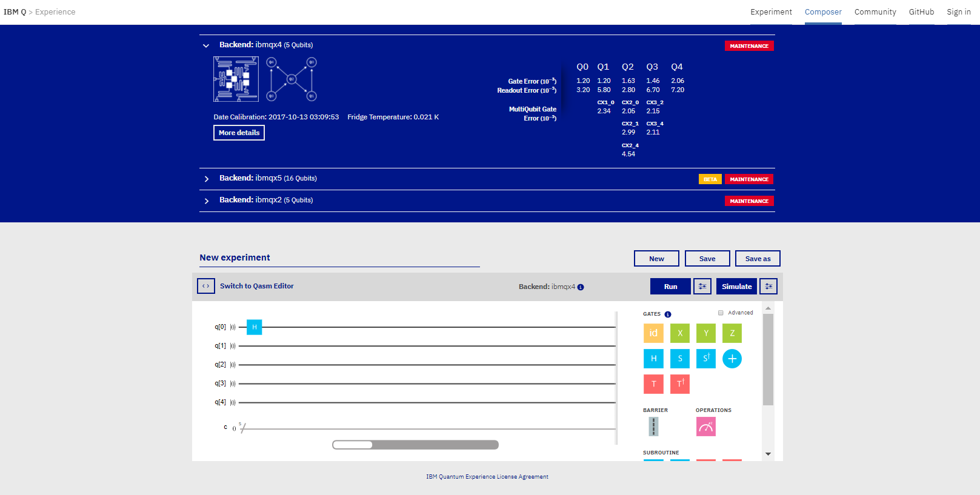Click the More details button
The width and height of the screenshot is (980, 495).
click(x=239, y=133)
